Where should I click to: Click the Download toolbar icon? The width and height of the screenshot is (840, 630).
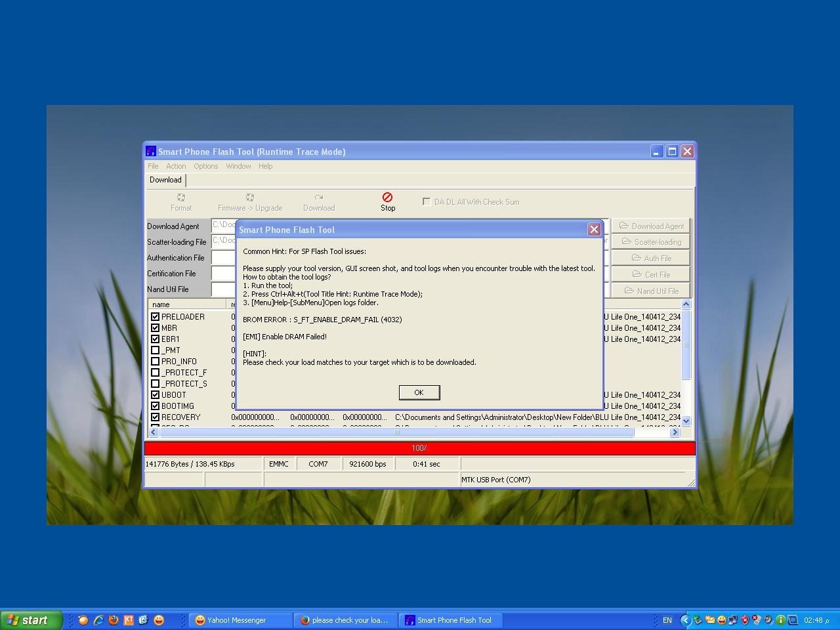(x=319, y=201)
